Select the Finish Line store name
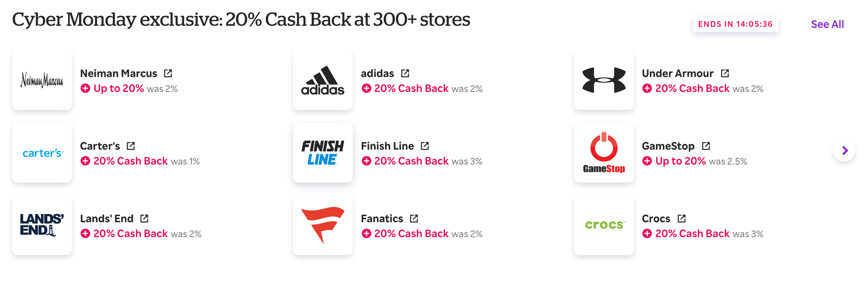 pos(388,146)
